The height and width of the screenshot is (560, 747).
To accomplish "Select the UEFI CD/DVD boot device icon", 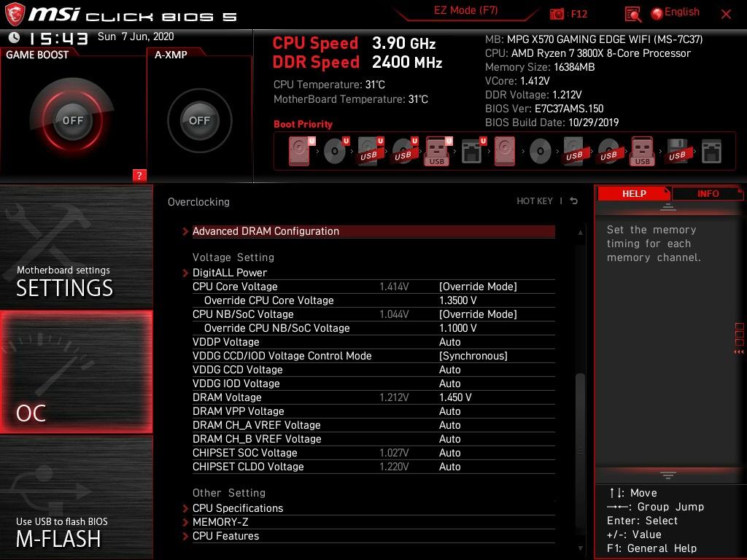I will 336,151.
